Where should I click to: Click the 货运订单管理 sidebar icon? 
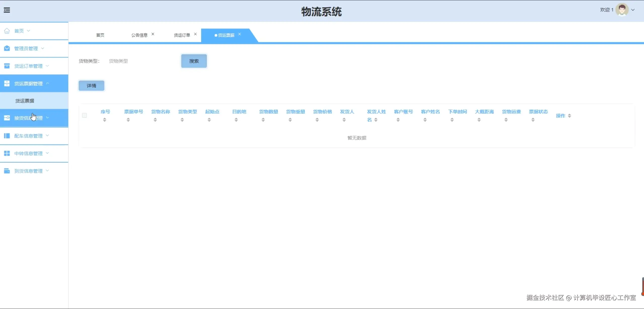[x=7, y=66]
